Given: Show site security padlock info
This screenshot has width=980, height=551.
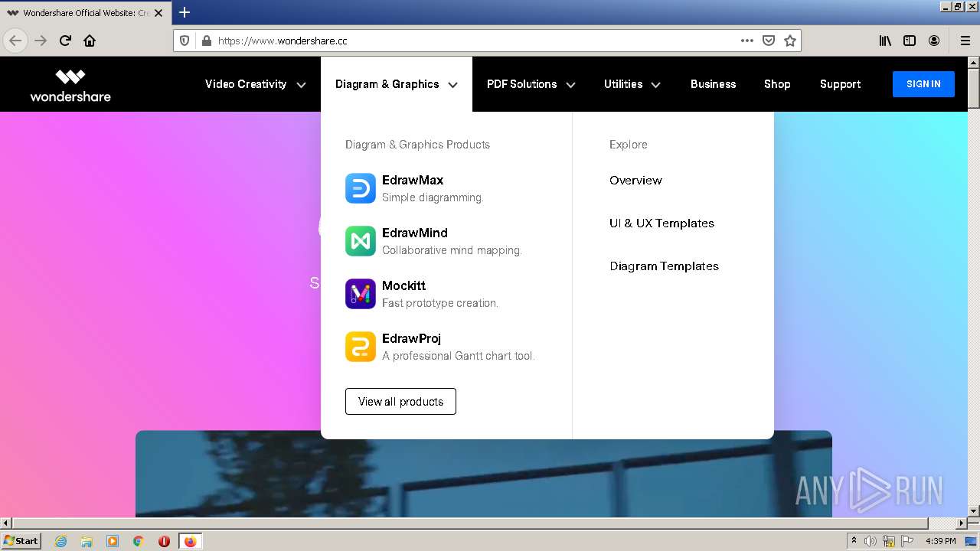Looking at the screenshot, I should point(206,41).
